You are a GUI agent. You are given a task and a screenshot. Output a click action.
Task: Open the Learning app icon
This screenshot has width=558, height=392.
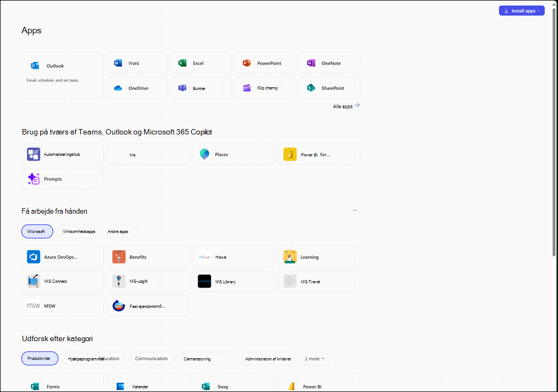point(290,257)
